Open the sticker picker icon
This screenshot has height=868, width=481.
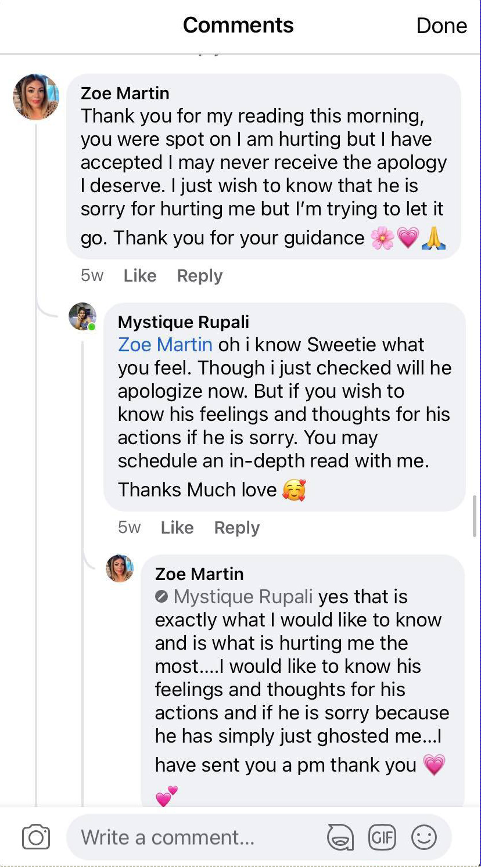340,837
